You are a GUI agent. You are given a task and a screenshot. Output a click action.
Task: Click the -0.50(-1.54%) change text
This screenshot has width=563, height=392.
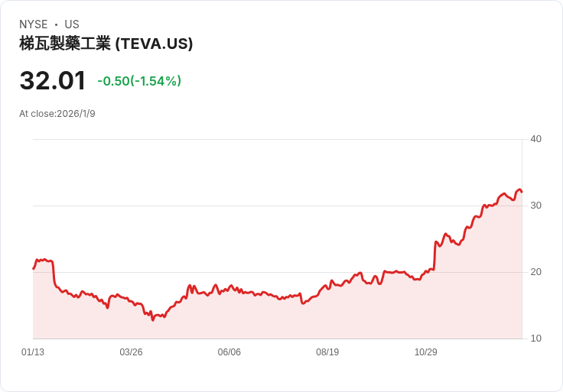(139, 81)
